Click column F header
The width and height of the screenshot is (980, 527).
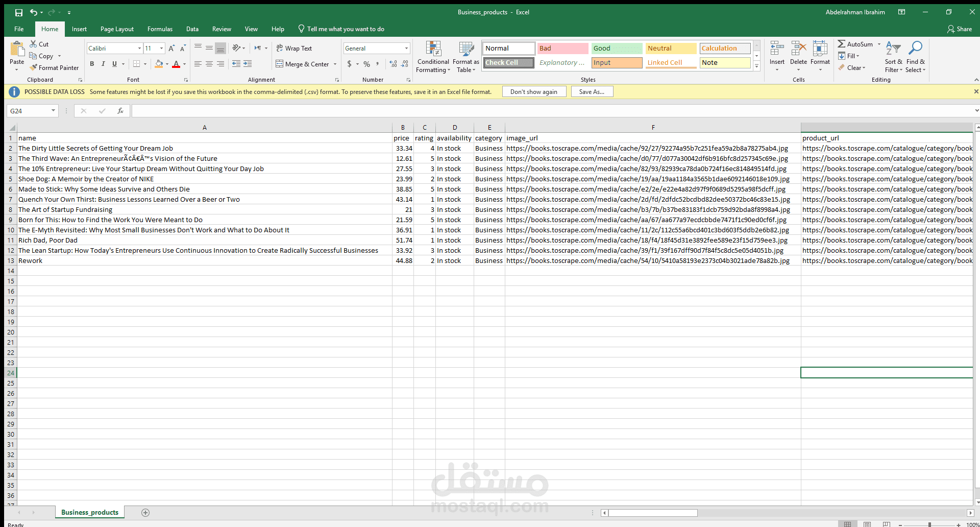click(653, 127)
